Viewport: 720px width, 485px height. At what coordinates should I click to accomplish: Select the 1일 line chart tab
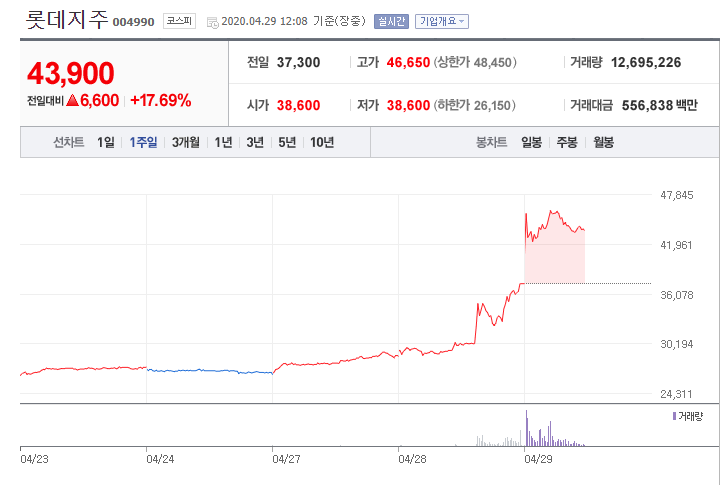point(106,142)
